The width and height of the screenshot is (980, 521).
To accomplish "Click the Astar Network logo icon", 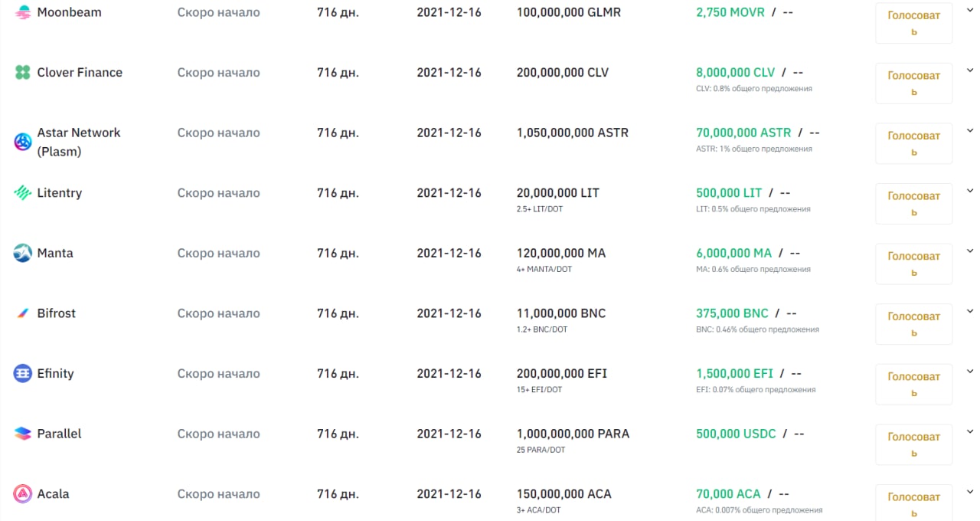I will click(x=23, y=142).
